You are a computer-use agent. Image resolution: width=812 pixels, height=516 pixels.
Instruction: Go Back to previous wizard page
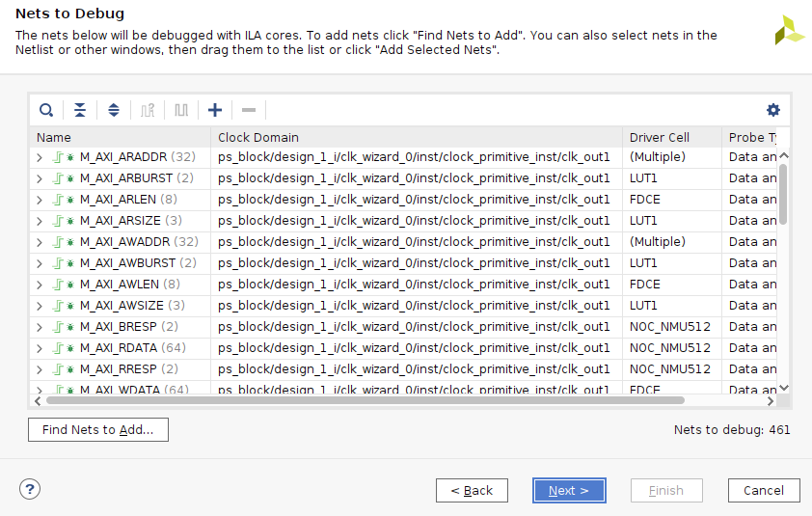click(472, 490)
